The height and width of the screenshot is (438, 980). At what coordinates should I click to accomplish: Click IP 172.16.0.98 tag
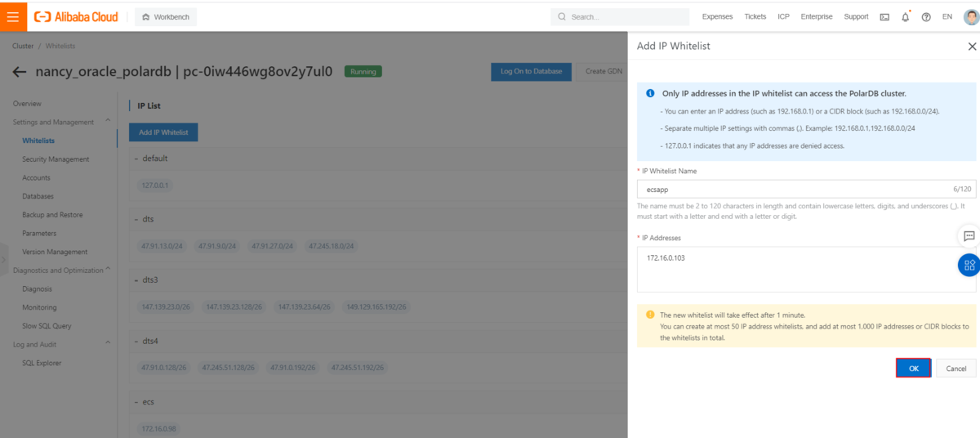click(158, 428)
